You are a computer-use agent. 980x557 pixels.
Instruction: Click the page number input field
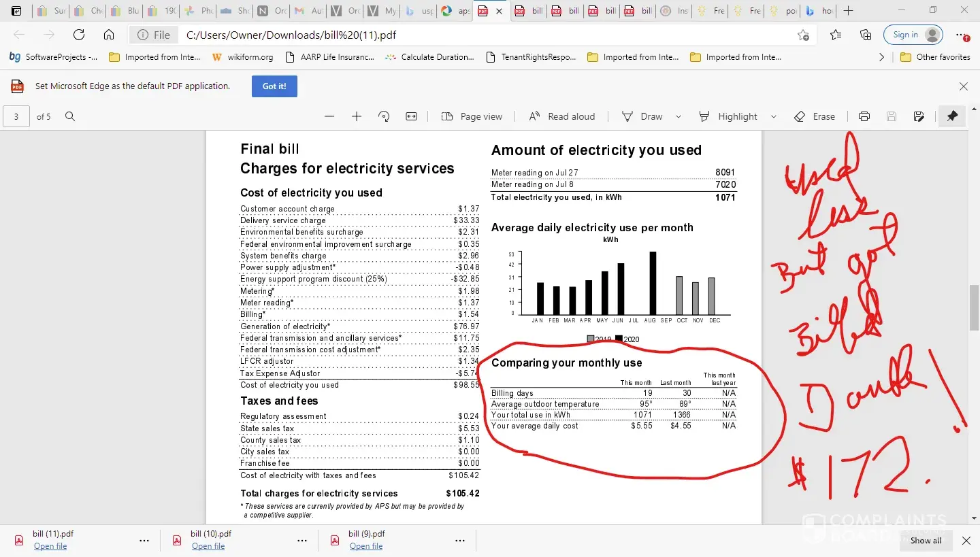[16, 116]
